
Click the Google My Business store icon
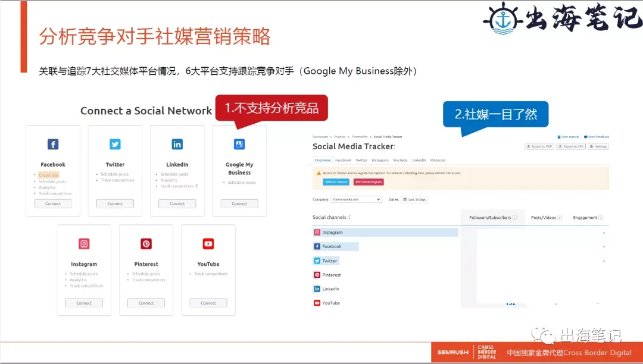[x=239, y=144]
